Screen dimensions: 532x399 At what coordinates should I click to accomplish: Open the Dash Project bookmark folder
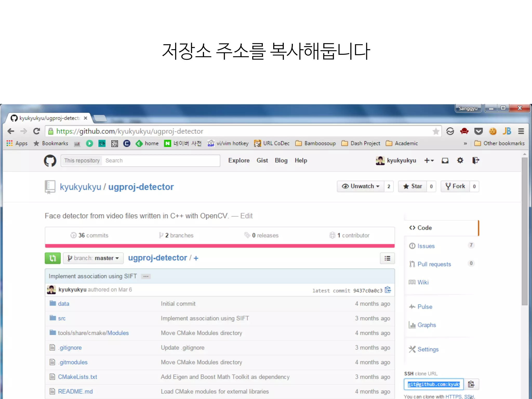tap(361, 143)
